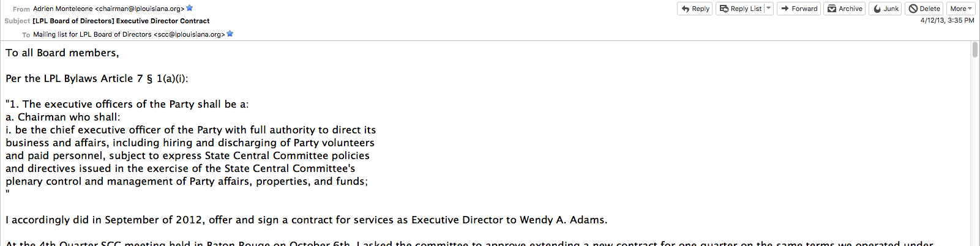Click the message date 4/12/13, 3:35 PM

[x=947, y=20]
